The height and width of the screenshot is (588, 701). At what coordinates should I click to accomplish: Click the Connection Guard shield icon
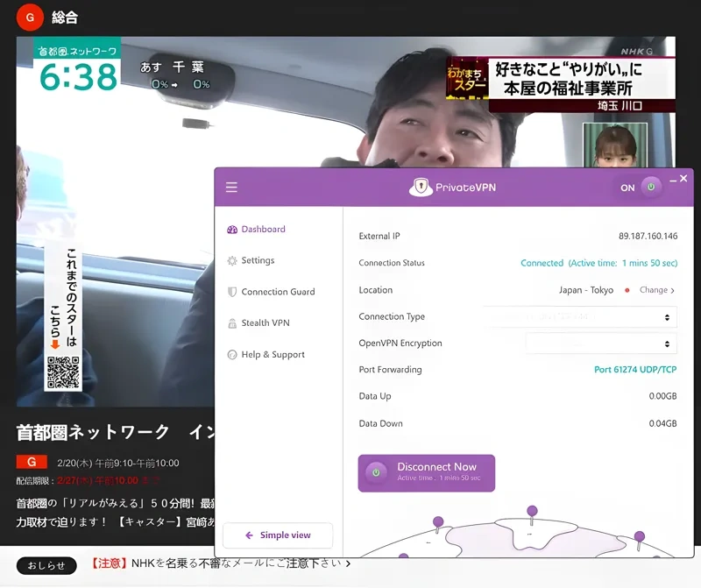pyautogui.click(x=232, y=292)
